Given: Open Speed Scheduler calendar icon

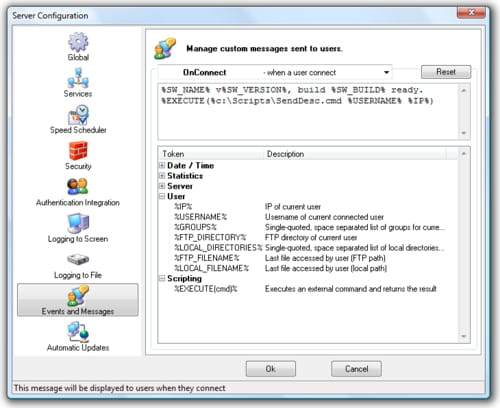Looking at the screenshot, I should pos(78,115).
